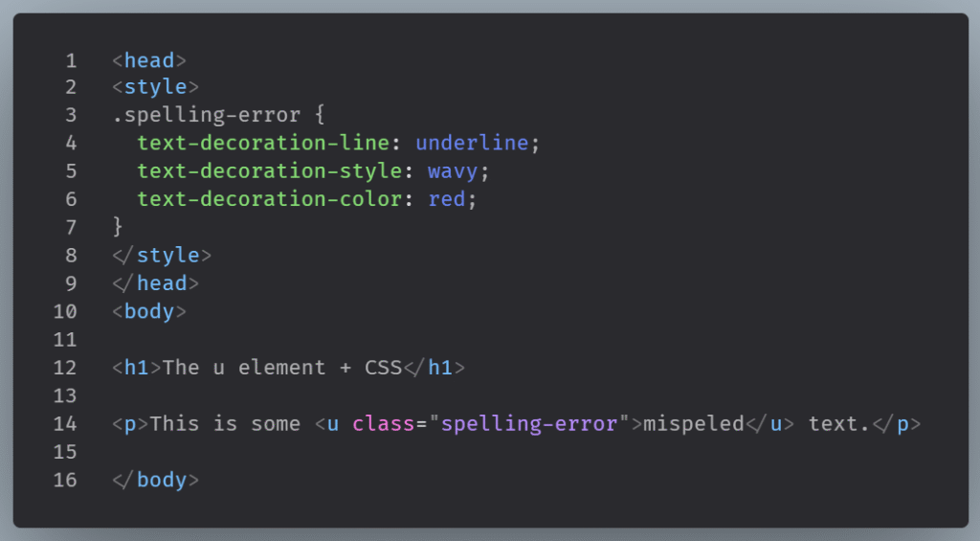Click the closing head tag
This screenshot has width=980, height=541.
155,282
